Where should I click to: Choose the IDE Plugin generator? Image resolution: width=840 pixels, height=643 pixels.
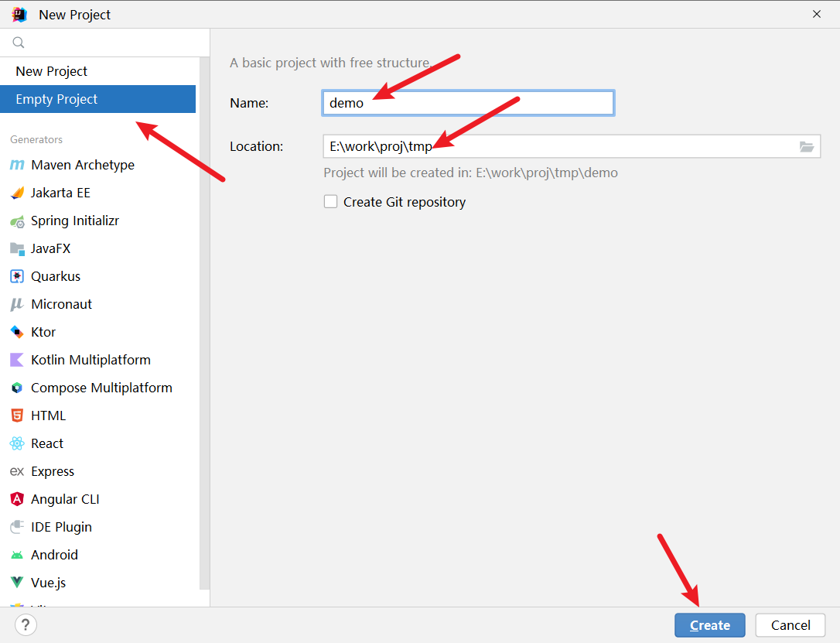click(97, 527)
